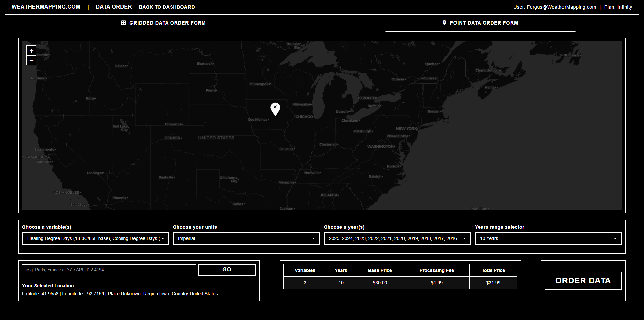The width and height of the screenshot is (644, 320).
Task: Click the Total Price value $31.99
Action: [x=493, y=282]
